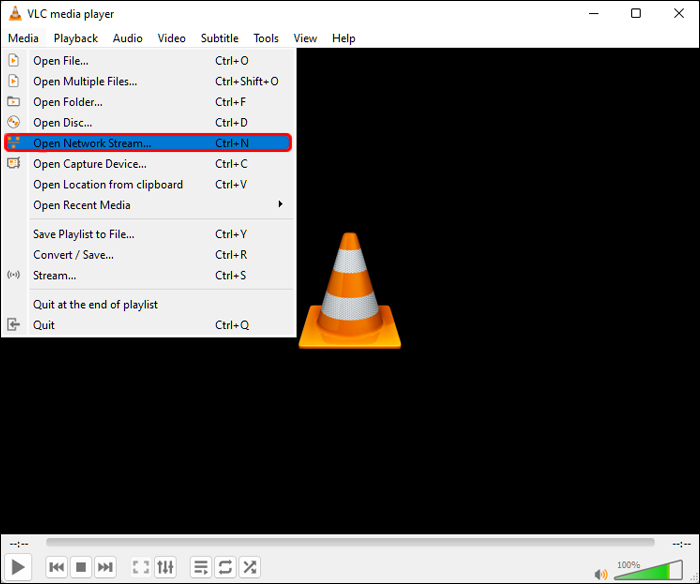Click the Open Multiple Files icon
Image resolution: width=700 pixels, height=584 pixels.
click(x=14, y=81)
